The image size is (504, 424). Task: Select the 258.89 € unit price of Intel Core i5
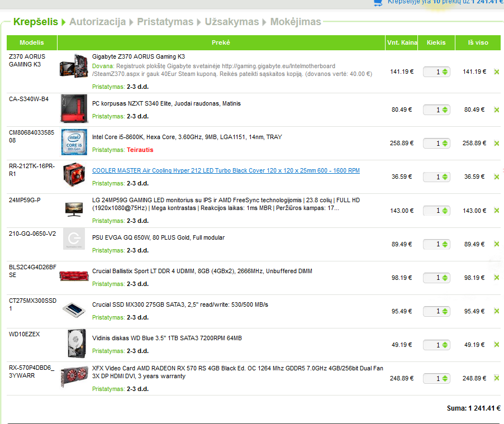pyautogui.click(x=402, y=143)
